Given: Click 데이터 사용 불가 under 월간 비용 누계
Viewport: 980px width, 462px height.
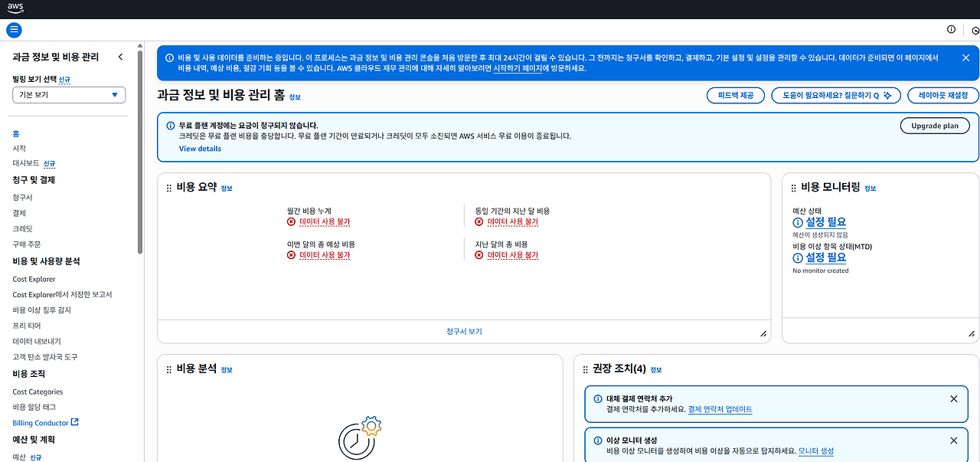Looking at the screenshot, I should (325, 222).
